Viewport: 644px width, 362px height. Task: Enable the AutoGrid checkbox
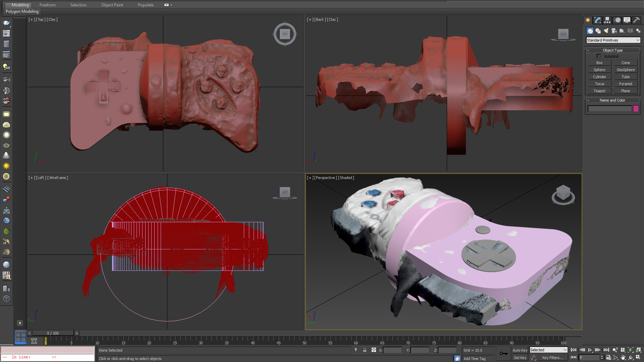[x=599, y=56]
